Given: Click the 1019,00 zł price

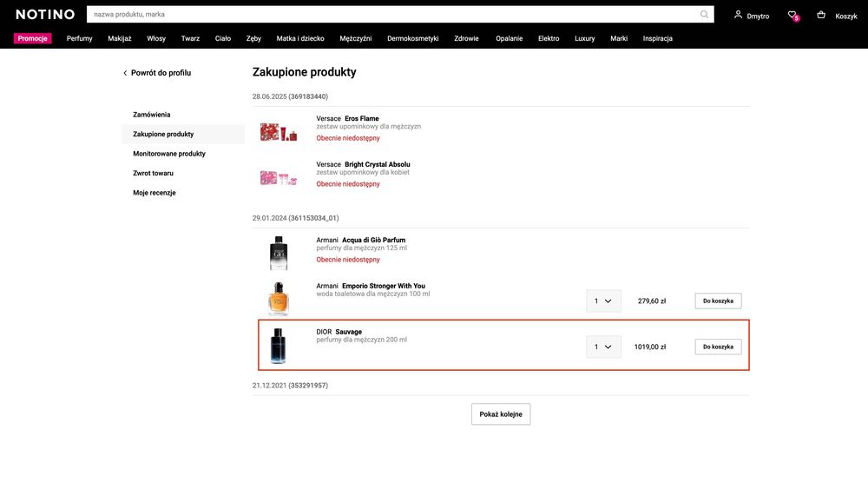Looking at the screenshot, I should [650, 347].
